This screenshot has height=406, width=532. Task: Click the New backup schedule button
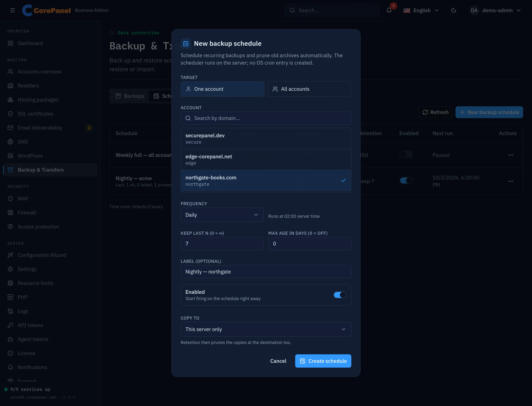(489, 112)
